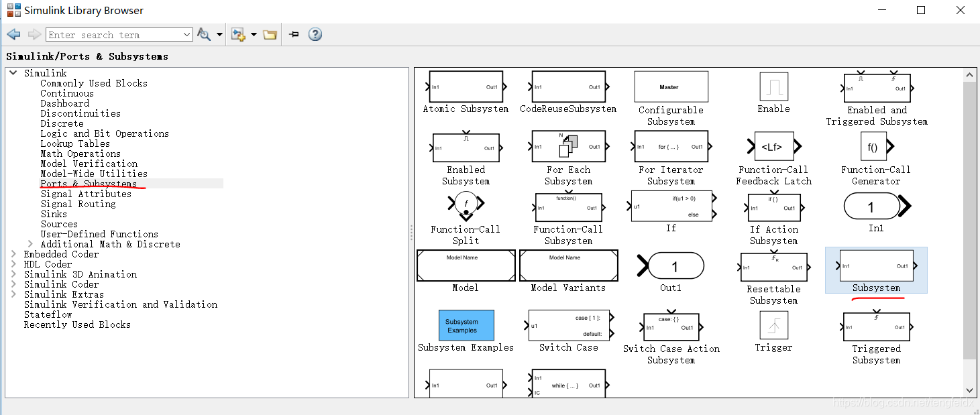
Task: Open the Sources library
Action: click(59, 224)
